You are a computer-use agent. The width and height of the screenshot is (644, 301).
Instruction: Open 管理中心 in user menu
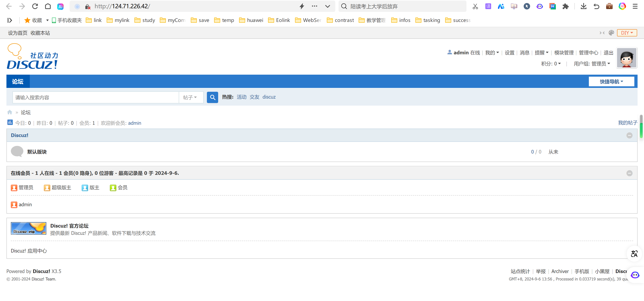(x=588, y=53)
